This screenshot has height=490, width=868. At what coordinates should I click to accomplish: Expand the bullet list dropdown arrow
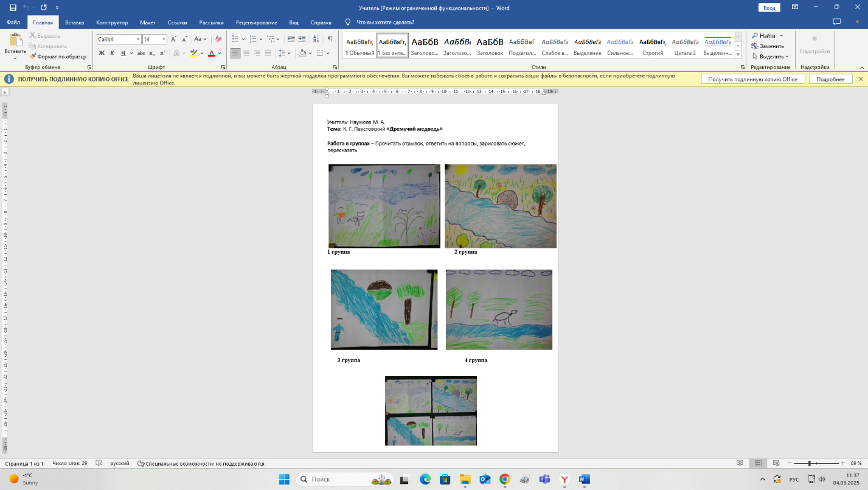(243, 39)
